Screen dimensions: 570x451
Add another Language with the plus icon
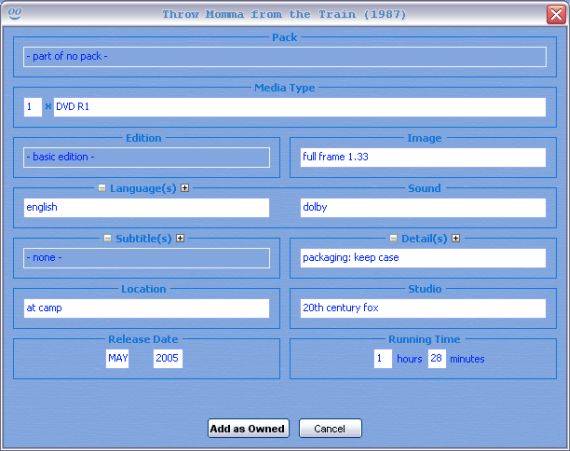[x=185, y=188]
